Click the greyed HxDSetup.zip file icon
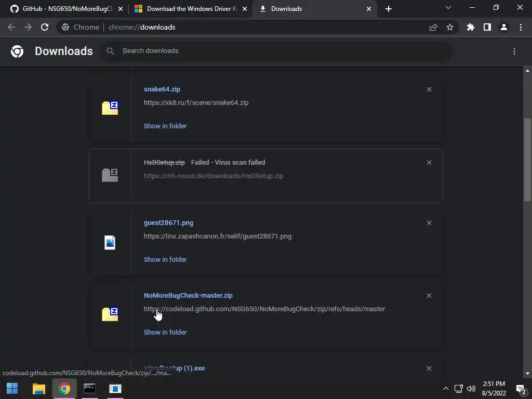532x399 pixels. click(x=110, y=176)
